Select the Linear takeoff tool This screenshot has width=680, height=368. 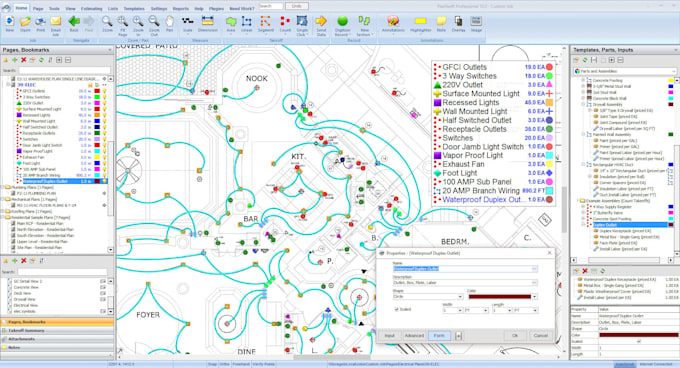click(x=247, y=21)
